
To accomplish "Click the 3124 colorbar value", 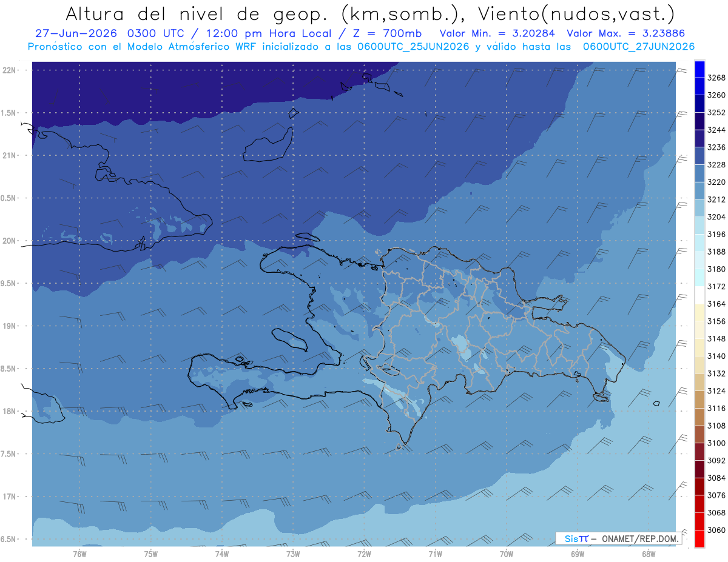I will 716,391.
